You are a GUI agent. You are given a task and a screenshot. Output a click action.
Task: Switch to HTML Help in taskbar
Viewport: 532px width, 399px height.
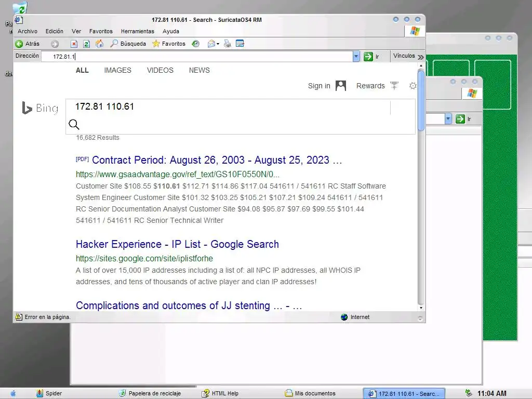[220, 394]
